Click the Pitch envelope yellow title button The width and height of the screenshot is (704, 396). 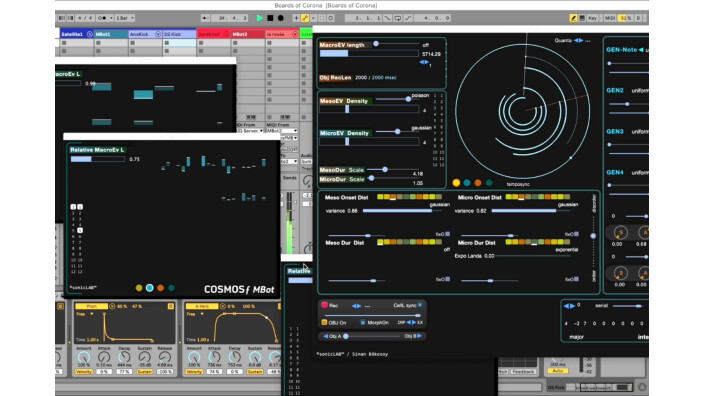92,306
